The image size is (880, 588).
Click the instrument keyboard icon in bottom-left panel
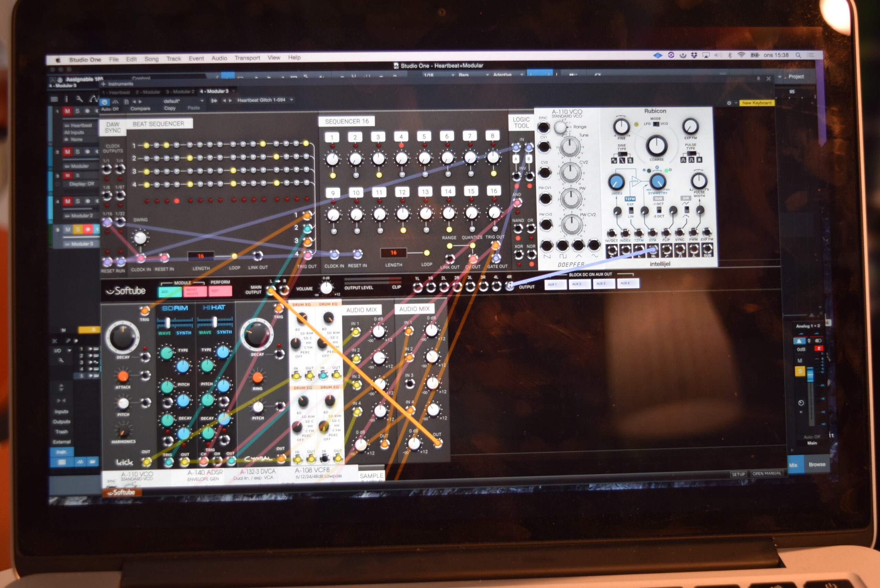pos(93,462)
